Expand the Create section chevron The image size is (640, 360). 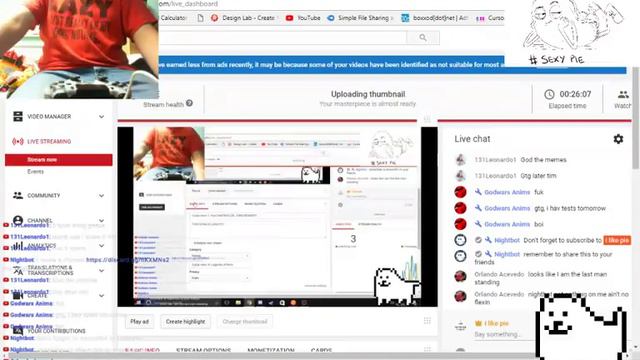coord(101,295)
